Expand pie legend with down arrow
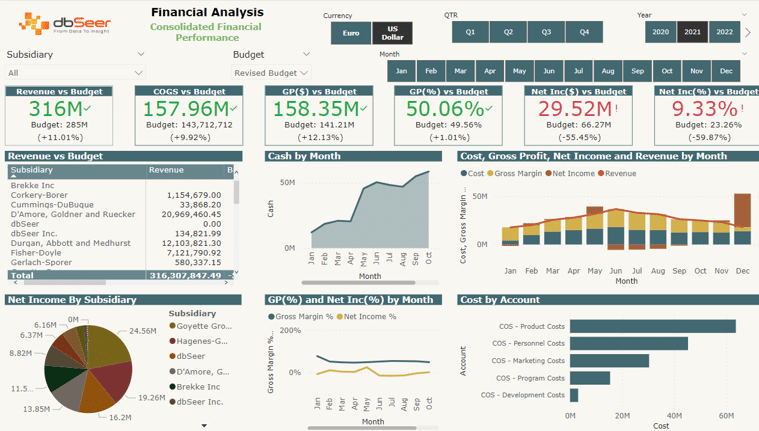 tap(204, 426)
